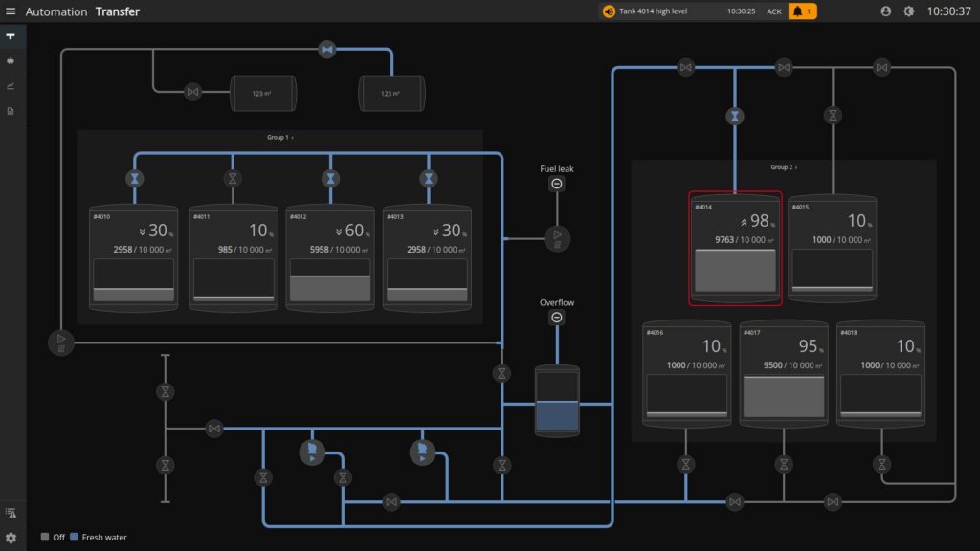Screen dimensions: 980x551
Task: Click the overflow tank with blue level
Action: pyautogui.click(x=557, y=401)
